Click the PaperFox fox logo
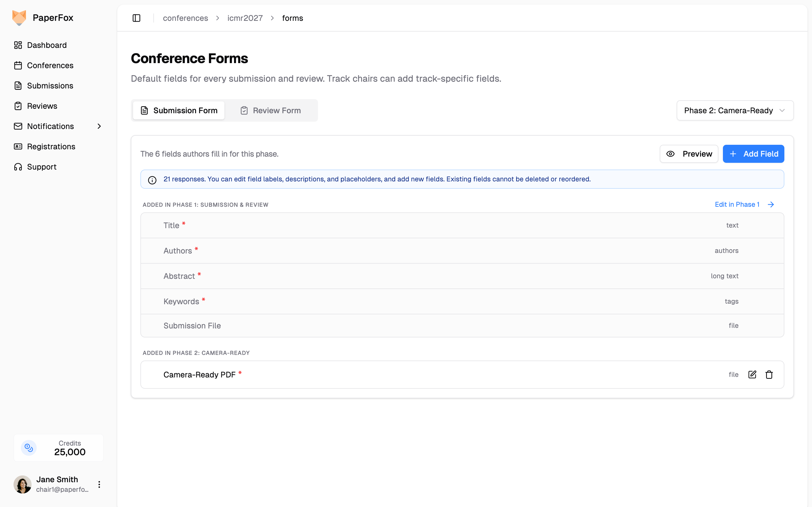 pyautogui.click(x=19, y=18)
